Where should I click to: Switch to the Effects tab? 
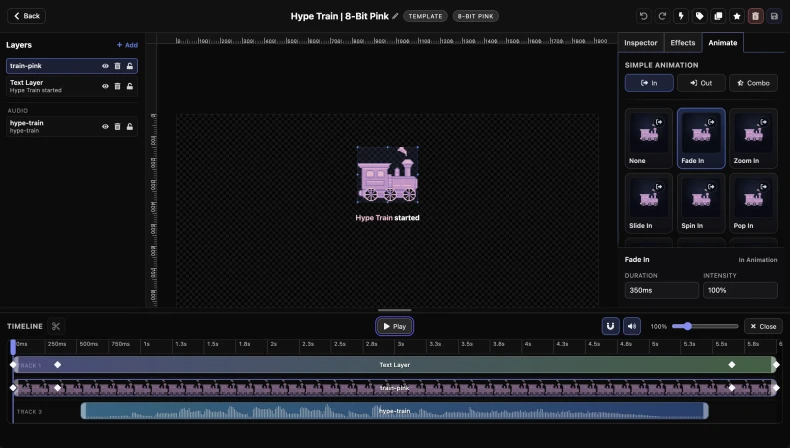(x=683, y=43)
